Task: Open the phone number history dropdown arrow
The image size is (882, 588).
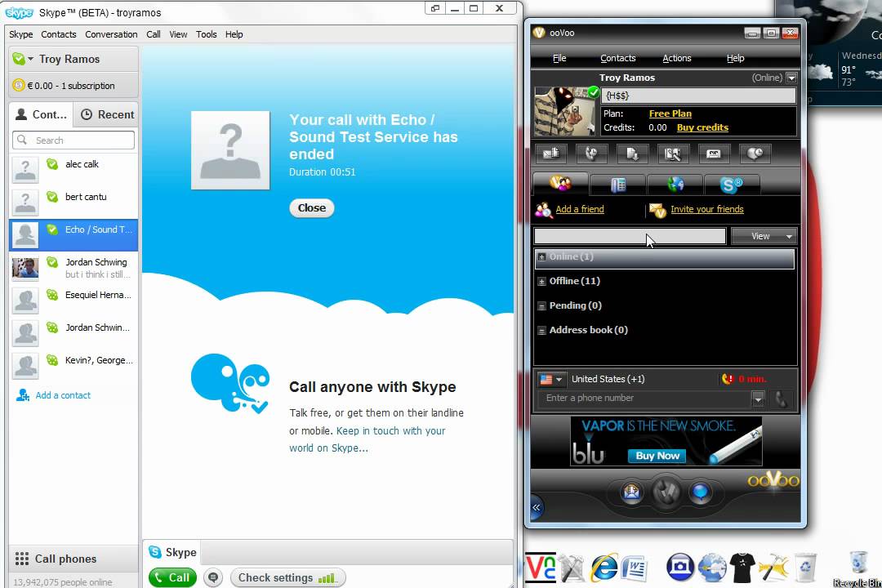Action: click(758, 399)
